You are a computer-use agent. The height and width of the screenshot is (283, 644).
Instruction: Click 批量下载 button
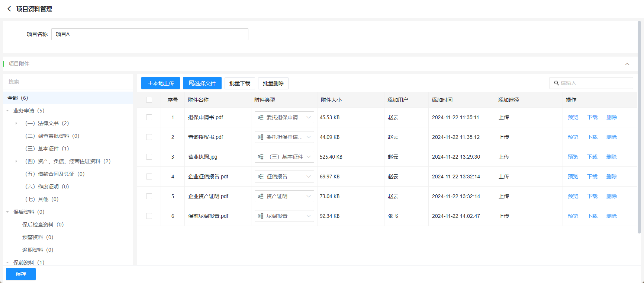pos(239,83)
